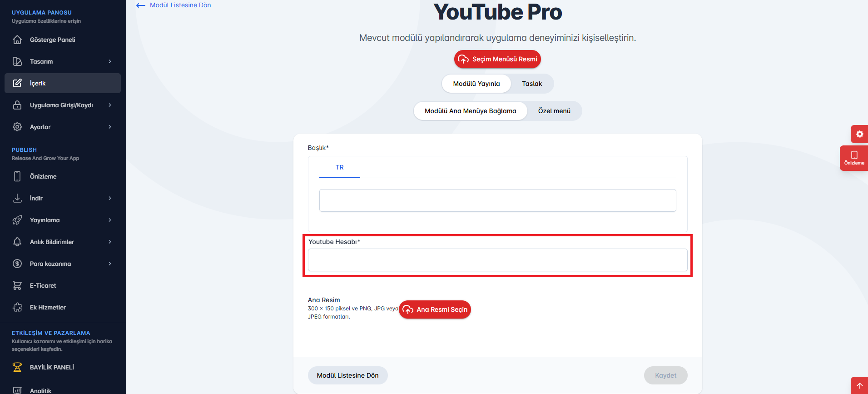Expand the Yayınlama submenu chevron
The height and width of the screenshot is (394, 868).
pyautogui.click(x=110, y=220)
